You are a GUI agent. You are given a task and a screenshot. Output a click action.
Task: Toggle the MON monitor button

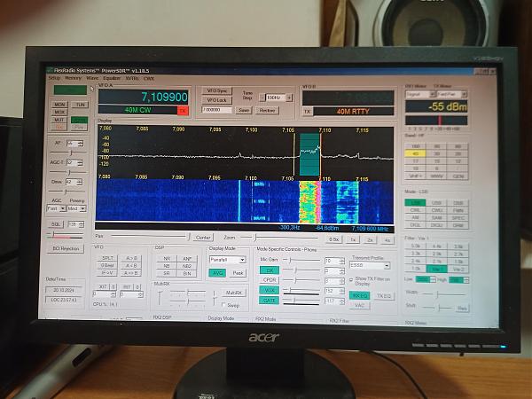(x=59, y=105)
